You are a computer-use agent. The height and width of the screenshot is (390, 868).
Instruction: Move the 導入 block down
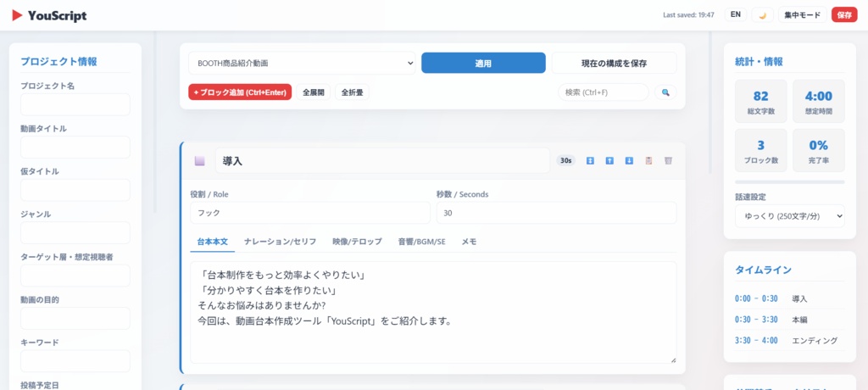pyautogui.click(x=629, y=160)
